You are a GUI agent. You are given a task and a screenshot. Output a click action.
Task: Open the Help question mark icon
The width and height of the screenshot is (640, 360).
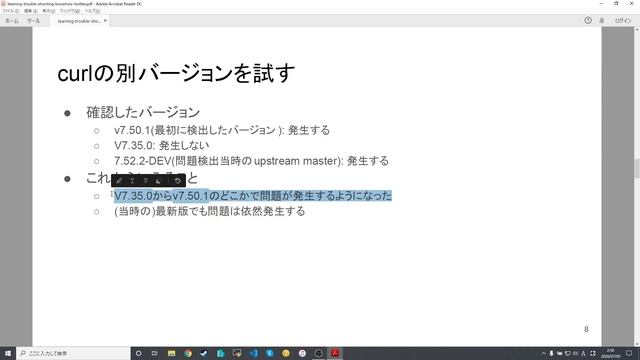pos(588,20)
